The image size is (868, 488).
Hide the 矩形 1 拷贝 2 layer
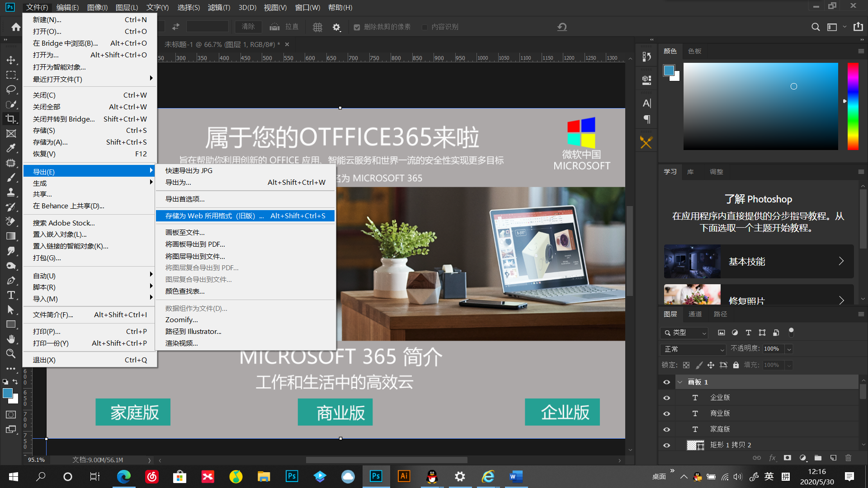click(667, 445)
